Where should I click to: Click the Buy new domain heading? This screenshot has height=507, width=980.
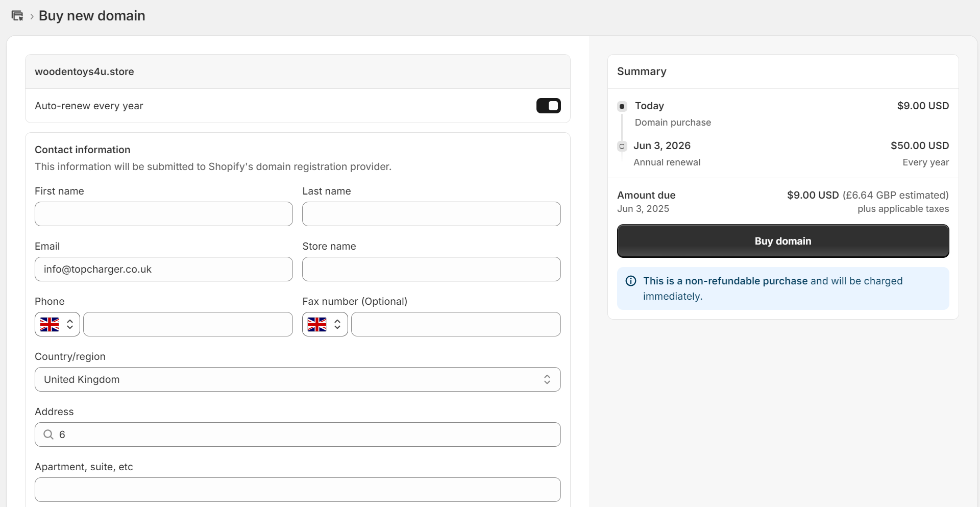pyautogui.click(x=92, y=16)
